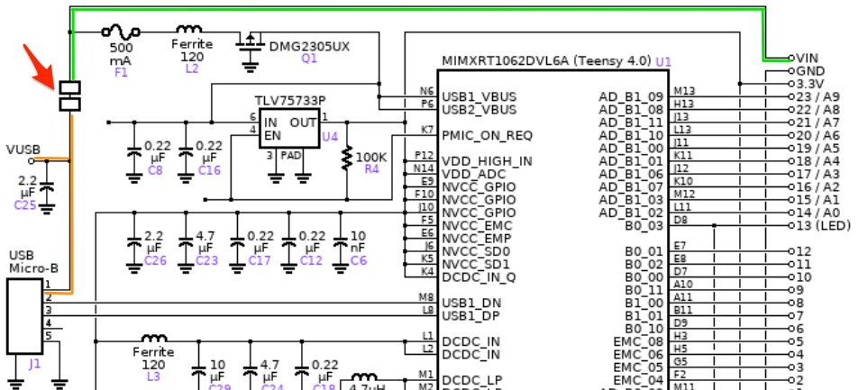The image size is (868, 390).
Task: Click the 2.2 µF capacitor symbol at C25
Action: [47, 189]
